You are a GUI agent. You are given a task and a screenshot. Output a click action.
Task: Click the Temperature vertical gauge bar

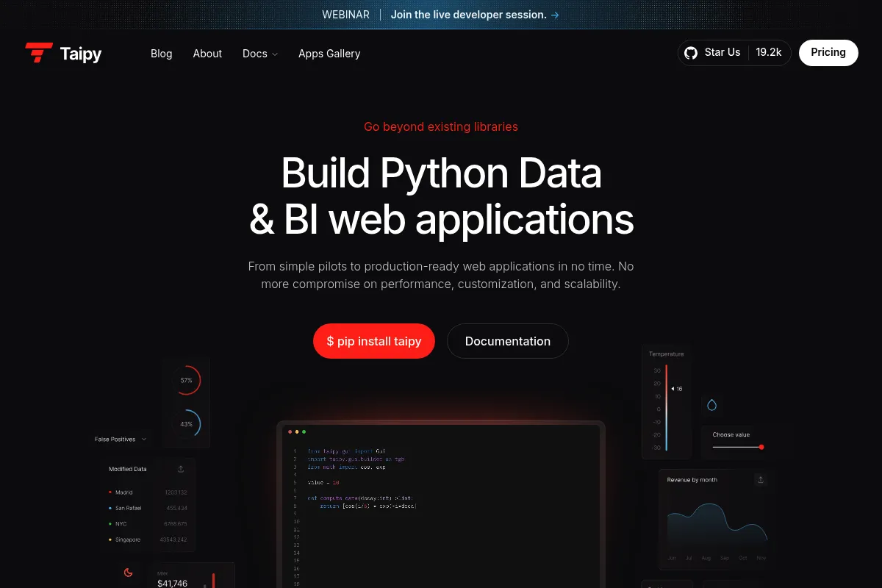(666, 408)
